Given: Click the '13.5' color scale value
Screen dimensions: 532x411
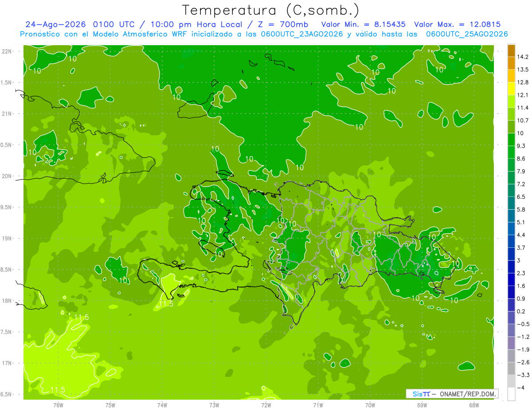Looking at the screenshot, I should [x=524, y=70].
